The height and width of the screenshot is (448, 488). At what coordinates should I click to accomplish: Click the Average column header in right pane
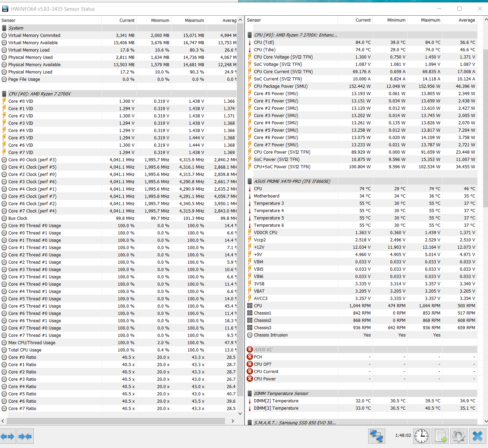(x=460, y=20)
